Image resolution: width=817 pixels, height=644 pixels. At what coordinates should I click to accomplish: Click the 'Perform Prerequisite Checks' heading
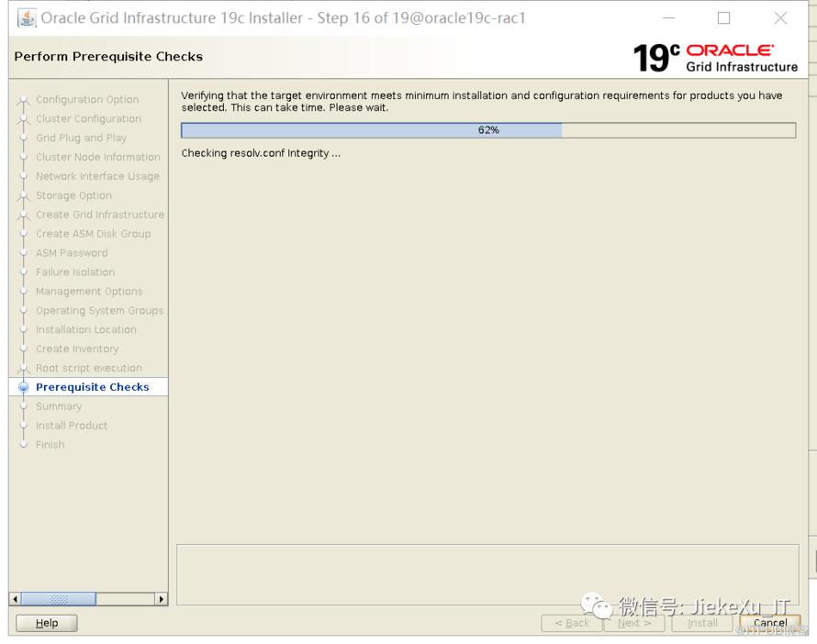[108, 56]
